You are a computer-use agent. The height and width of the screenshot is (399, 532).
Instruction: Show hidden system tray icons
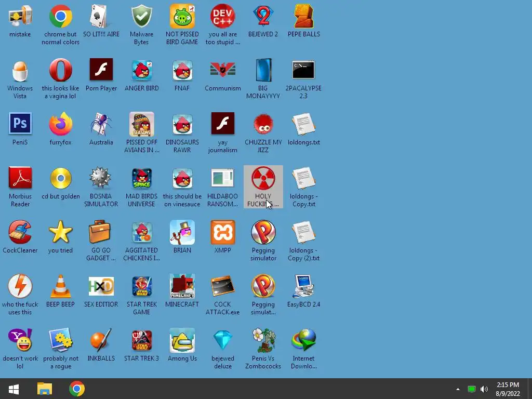pyautogui.click(x=458, y=389)
